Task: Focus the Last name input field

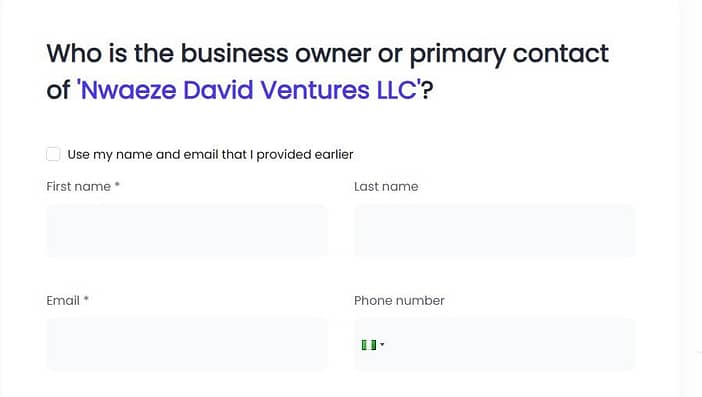Action: coord(495,231)
